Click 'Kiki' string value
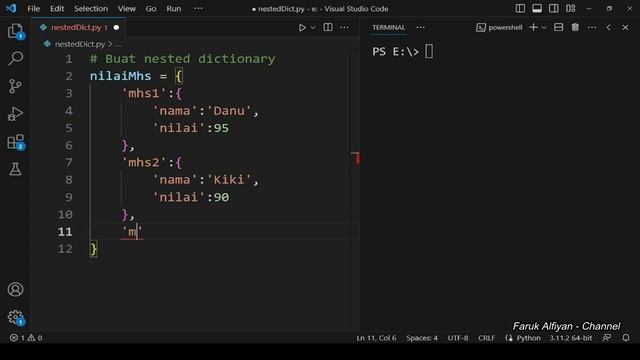Image resolution: width=640 pixels, height=360 pixels. 229,180
